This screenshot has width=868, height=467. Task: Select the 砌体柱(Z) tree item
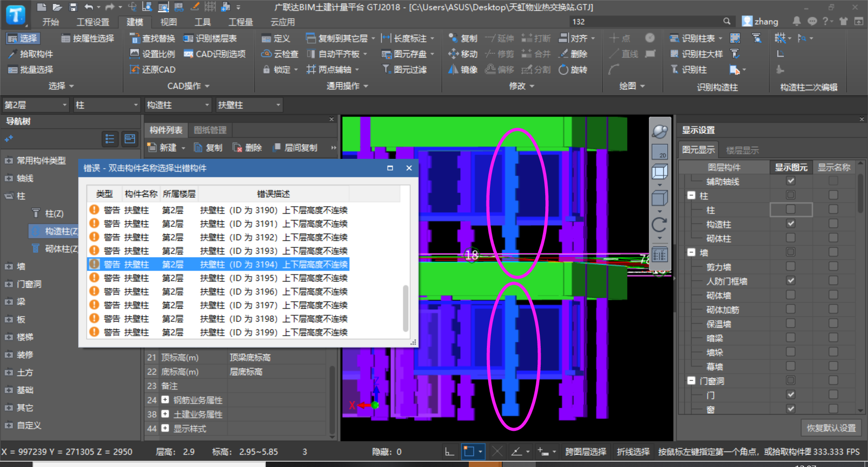point(55,249)
